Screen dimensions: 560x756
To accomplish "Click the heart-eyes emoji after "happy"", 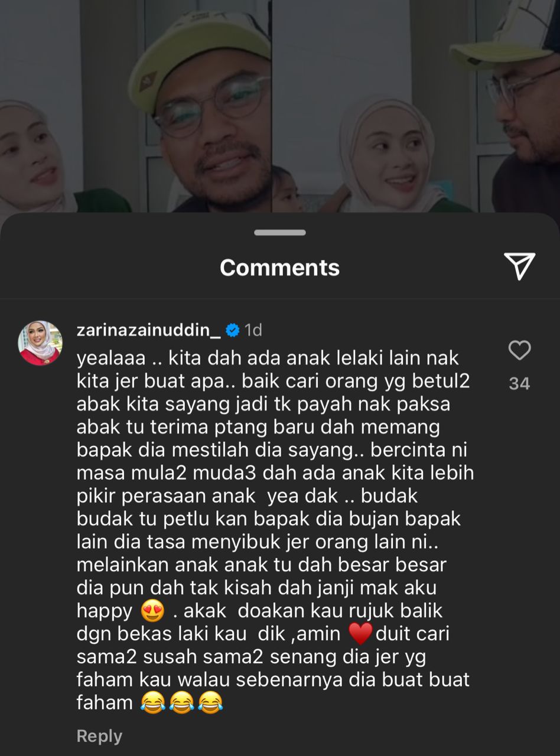I will click(x=153, y=611).
